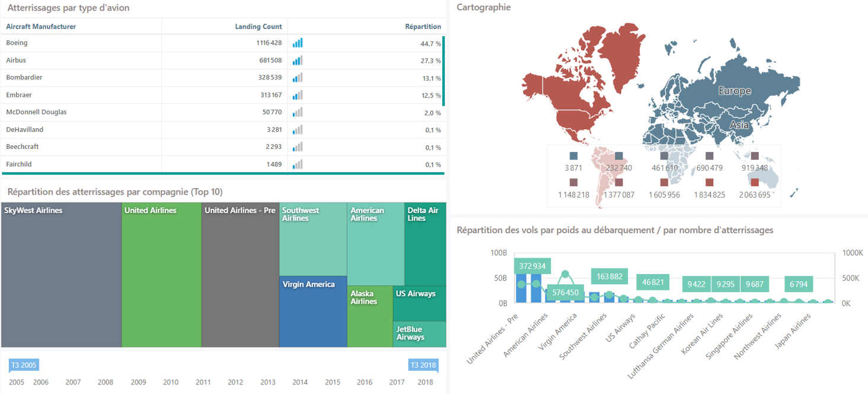Click the 163 882 data label
Image resolution: width=868 pixels, height=394 pixels.
point(609,277)
